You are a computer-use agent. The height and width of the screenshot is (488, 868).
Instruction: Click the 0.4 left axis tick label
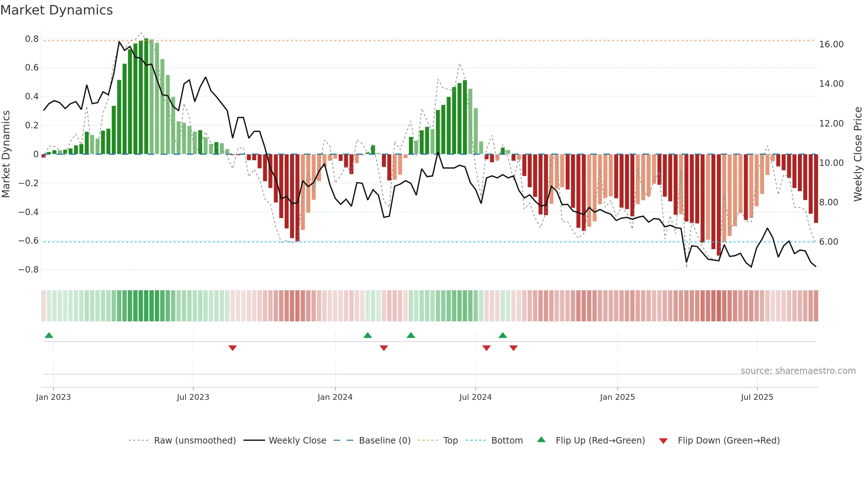tap(32, 97)
